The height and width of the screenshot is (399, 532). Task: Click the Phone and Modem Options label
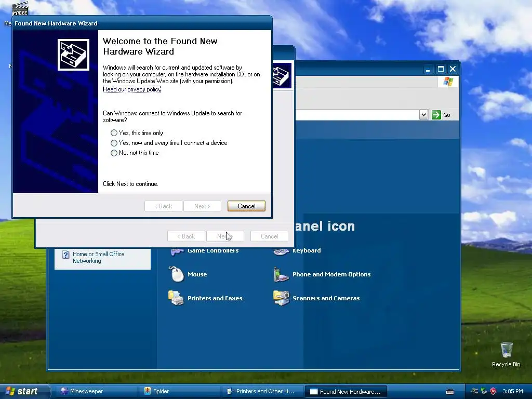(331, 274)
